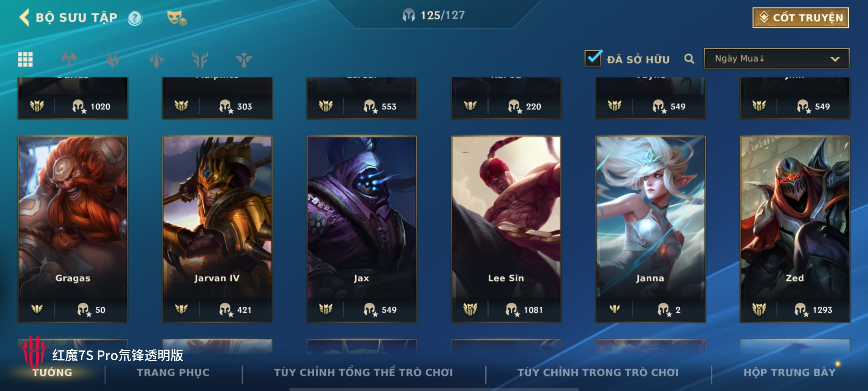Screen dimensions: 868x391
Task: Open the golden masks and coins icon
Action: pyautogui.click(x=176, y=18)
